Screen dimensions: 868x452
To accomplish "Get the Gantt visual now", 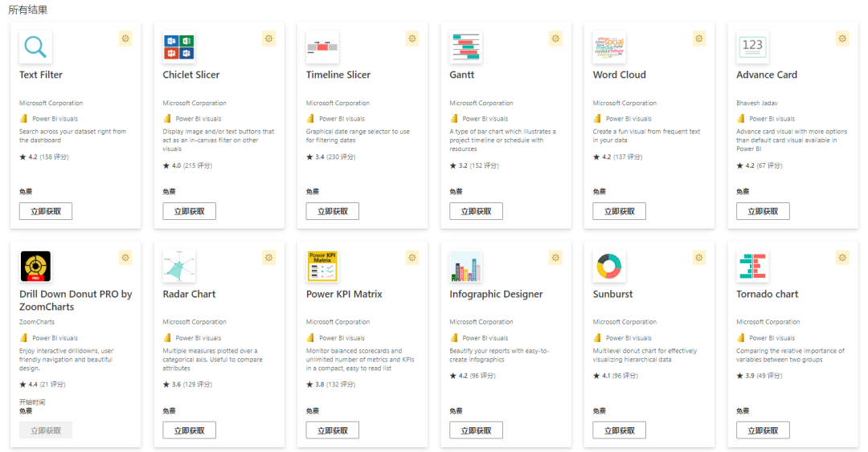I will click(476, 211).
